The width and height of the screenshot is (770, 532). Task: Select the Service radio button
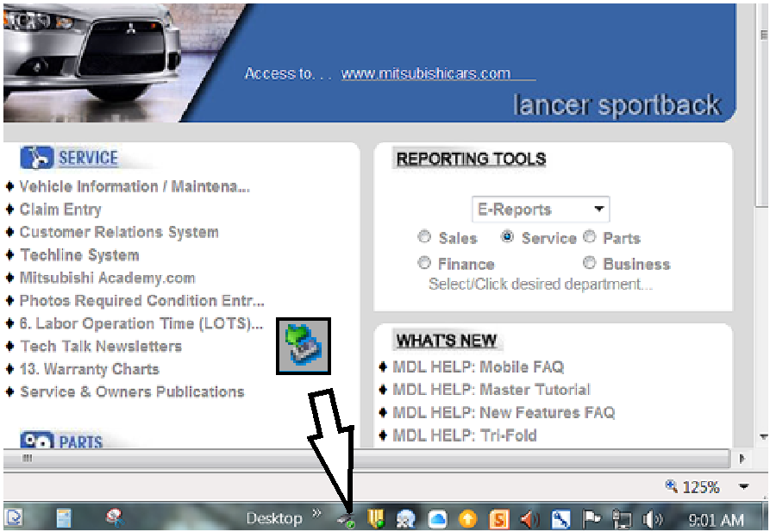[x=508, y=237]
